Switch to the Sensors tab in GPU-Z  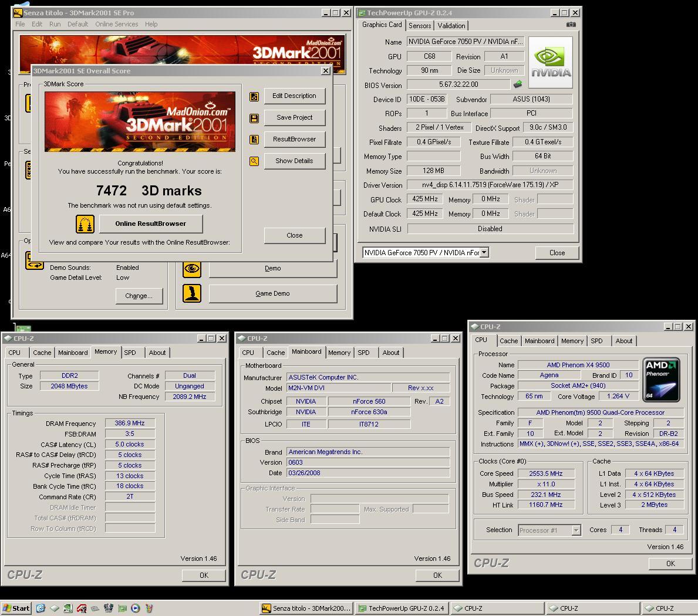(420, 26)
